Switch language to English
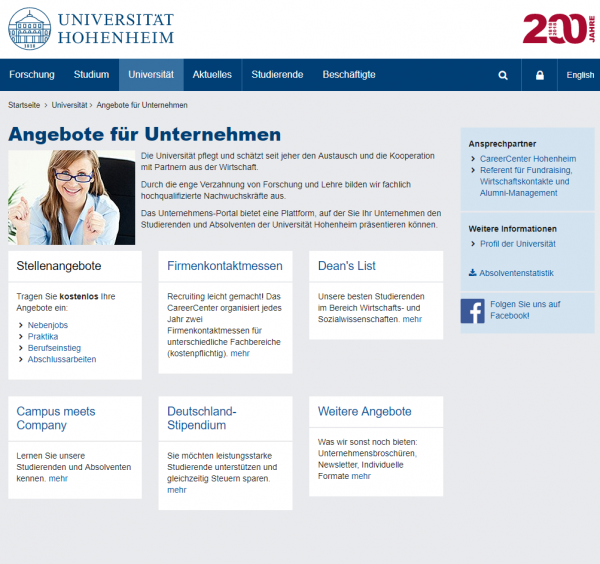 click(x=580, y=75)
